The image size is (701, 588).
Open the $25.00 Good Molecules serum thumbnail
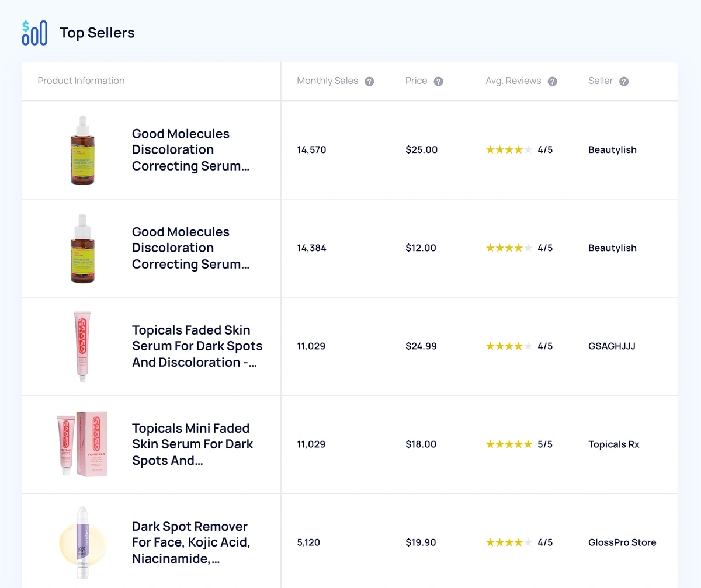(x=82, y=150)
